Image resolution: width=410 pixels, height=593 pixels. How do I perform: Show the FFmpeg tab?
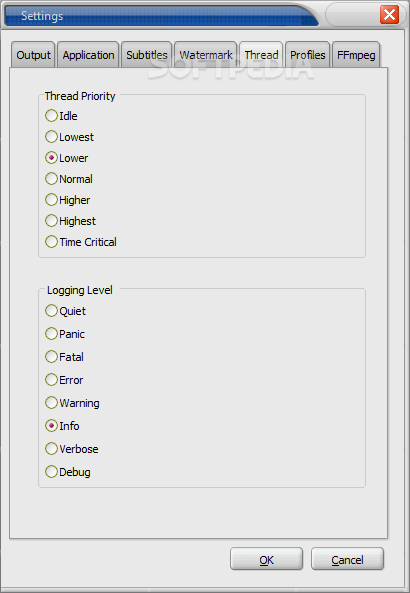356,55
